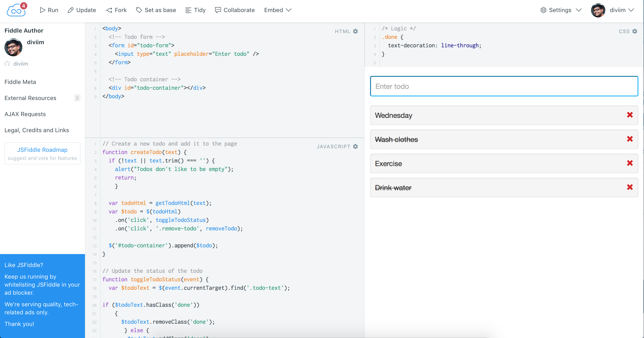Click the Enter todo input field
Image resolution: width=644 pixels, height=338 pixels.
(504, 86)
